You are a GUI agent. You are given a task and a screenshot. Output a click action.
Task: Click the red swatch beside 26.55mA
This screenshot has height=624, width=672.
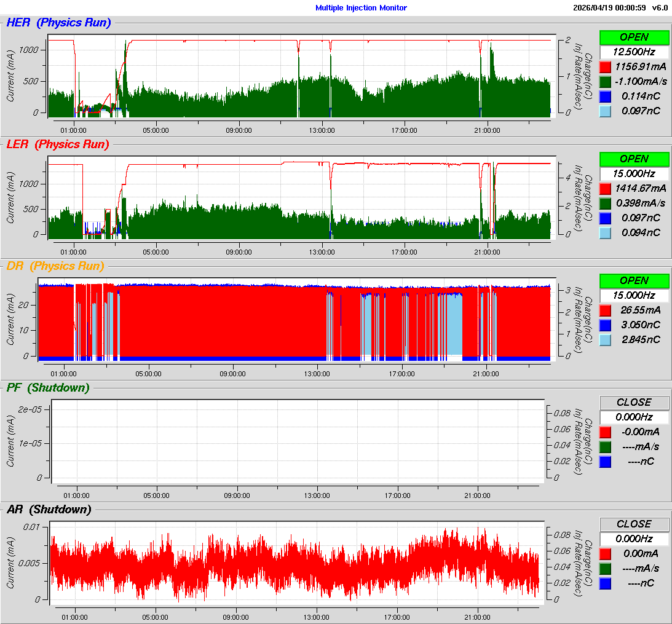click(605, 310)
